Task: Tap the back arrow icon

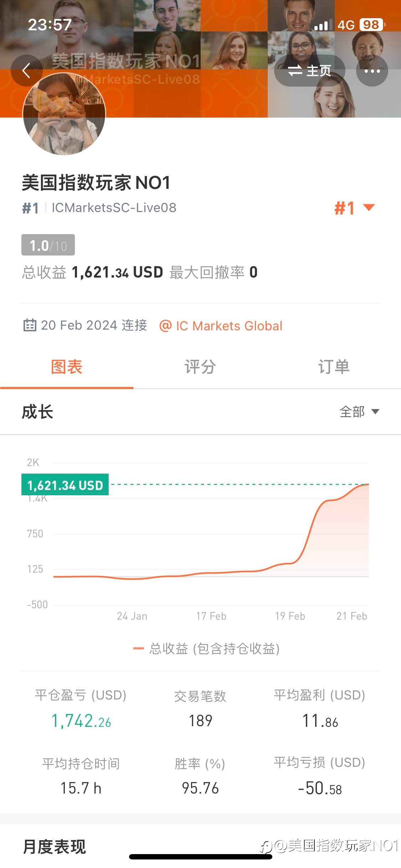Action: [x=26, y=71]
